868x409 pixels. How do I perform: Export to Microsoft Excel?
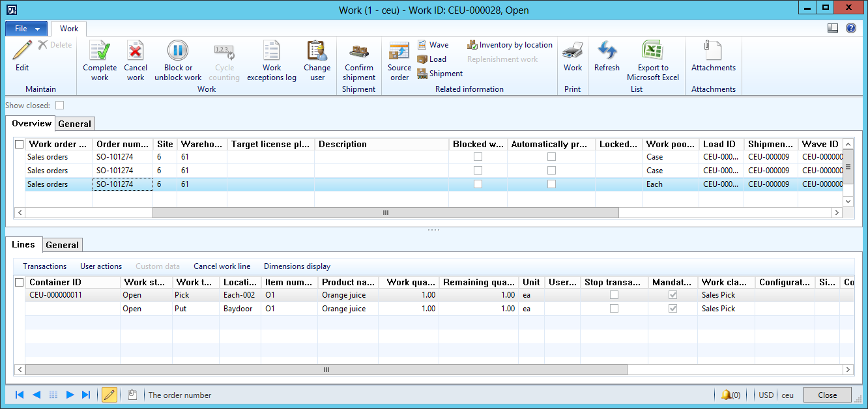652,52
